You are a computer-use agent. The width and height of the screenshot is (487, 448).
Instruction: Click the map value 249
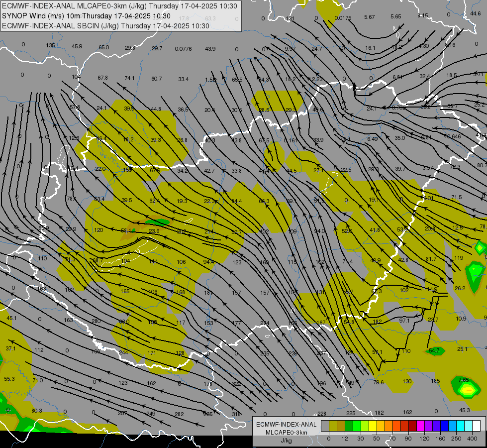pos(151,414)
